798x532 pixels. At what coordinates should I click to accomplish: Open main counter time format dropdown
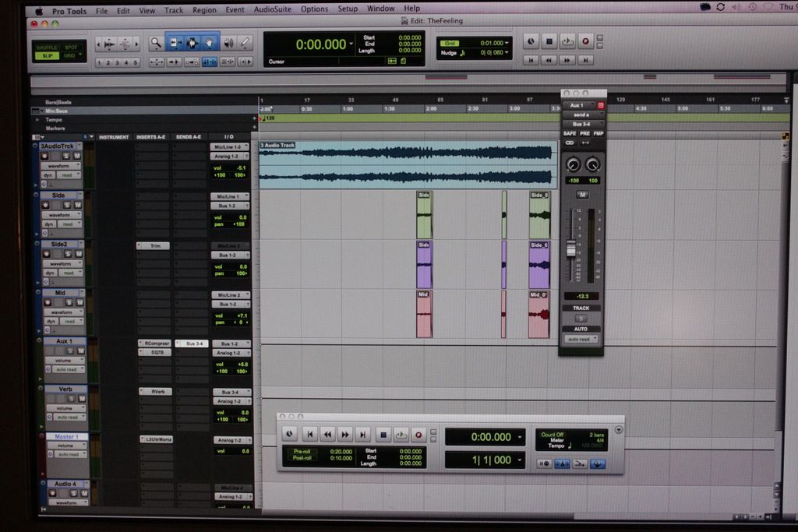tap(351, 44)
